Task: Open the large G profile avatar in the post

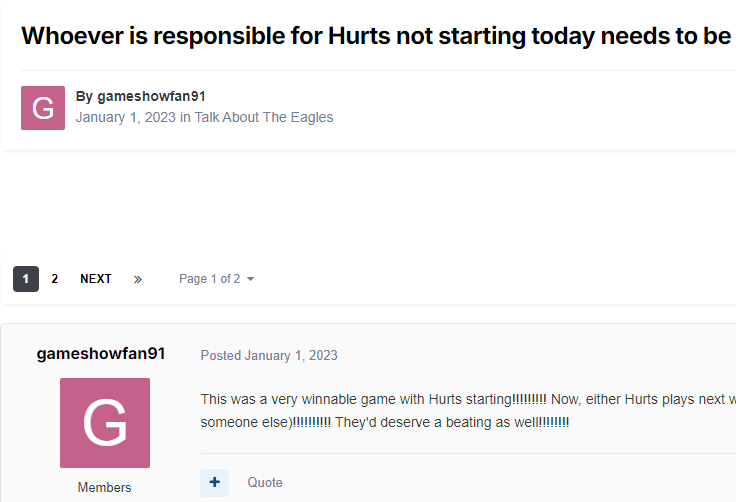Action: pyautogui.click(x=105, y=423)
